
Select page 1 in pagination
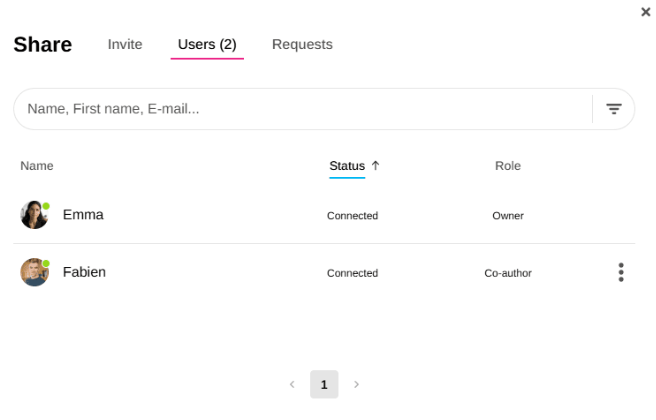tap(324, 384)
